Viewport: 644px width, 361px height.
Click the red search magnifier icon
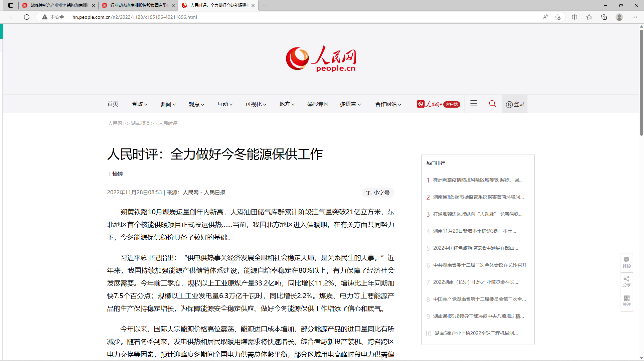coord(492,104)
